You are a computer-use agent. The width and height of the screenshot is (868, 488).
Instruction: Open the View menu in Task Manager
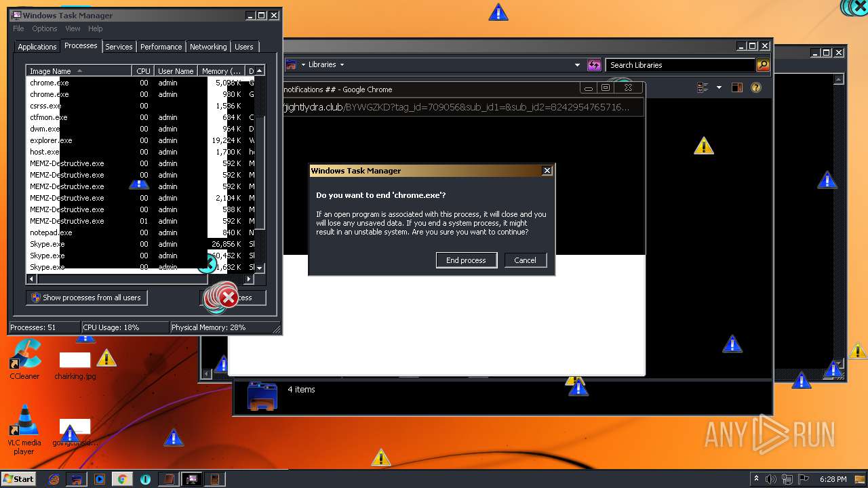pyautogui.click(x=73, y=28)
